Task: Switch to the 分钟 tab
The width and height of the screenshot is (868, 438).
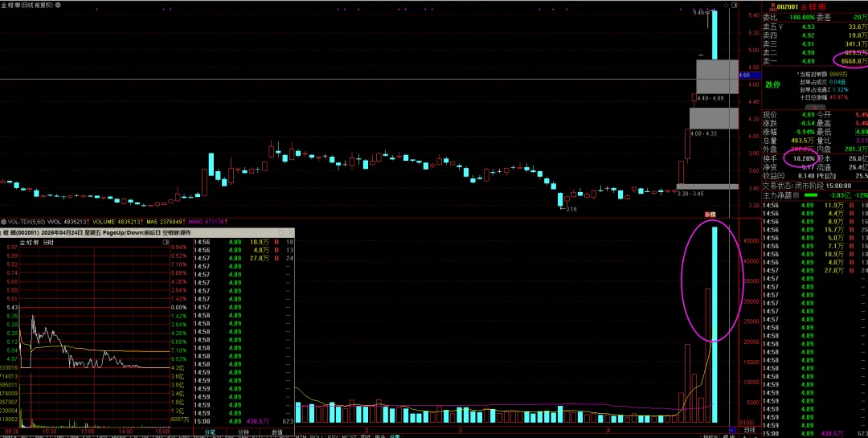Action: click(x=243, y=432)
